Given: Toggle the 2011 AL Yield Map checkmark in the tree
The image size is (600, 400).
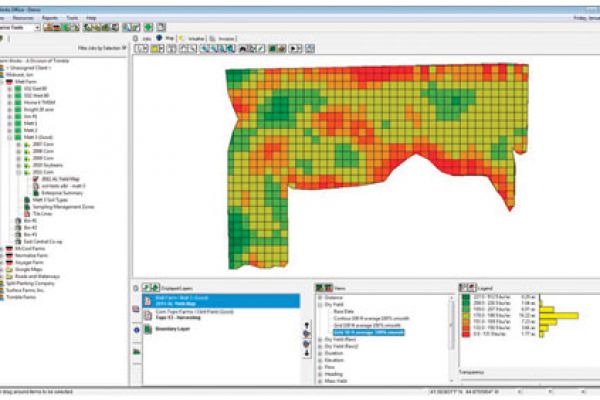Looking at the screenshot, I should [36, 179].
